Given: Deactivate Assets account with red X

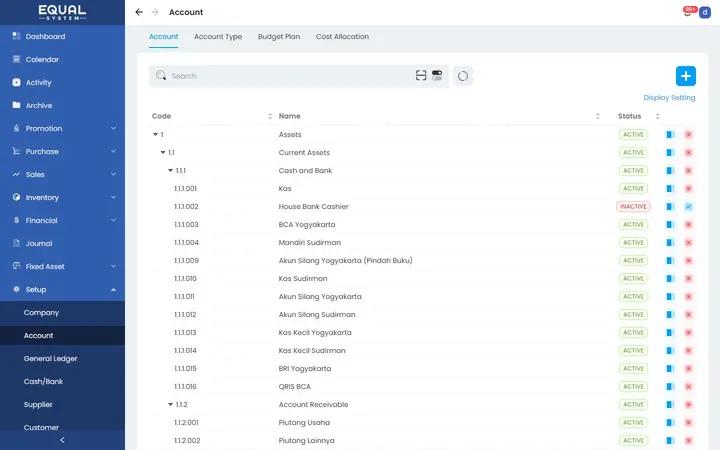Looking at the screenshot, I should pos(688,135).
